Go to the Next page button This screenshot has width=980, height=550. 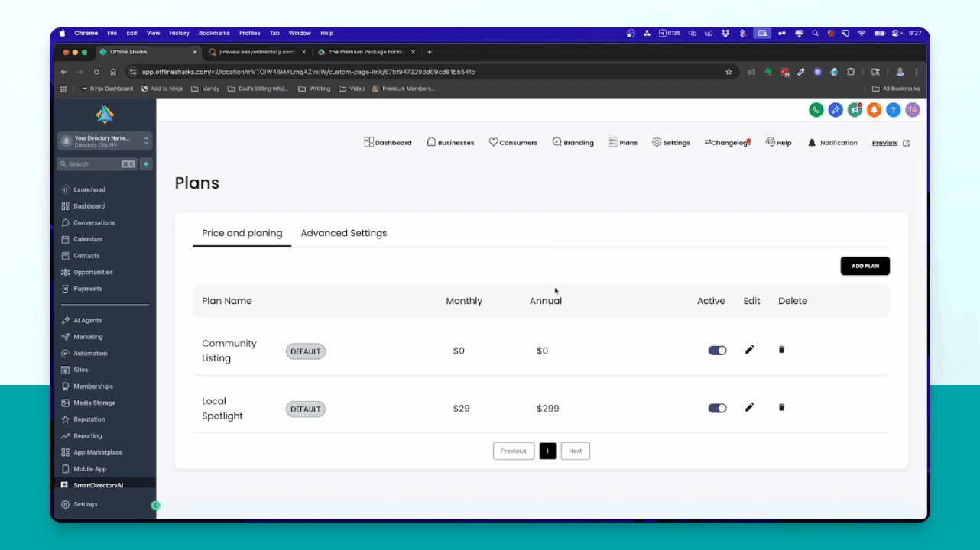(x=576, y=451)
